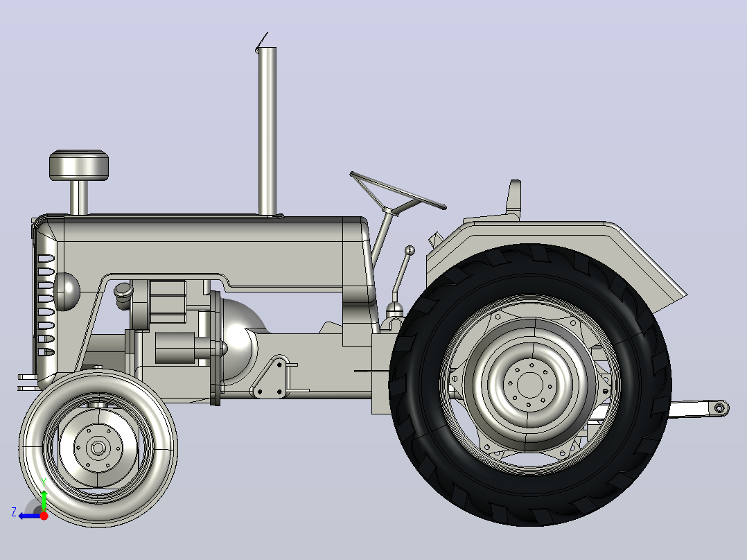Click the blue Z axis arrow of the triad
Image resolution: width=747 pixels, height=560 pixels.
(x=30, y=516)
